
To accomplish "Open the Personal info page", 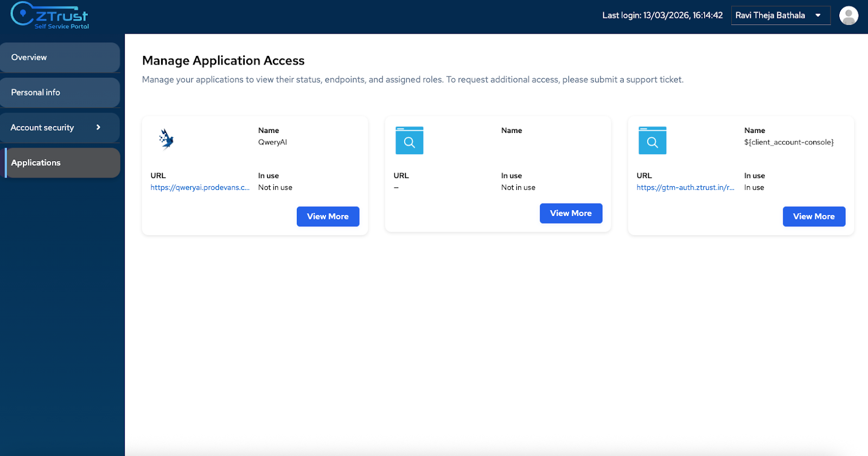I will click(60, 93).
